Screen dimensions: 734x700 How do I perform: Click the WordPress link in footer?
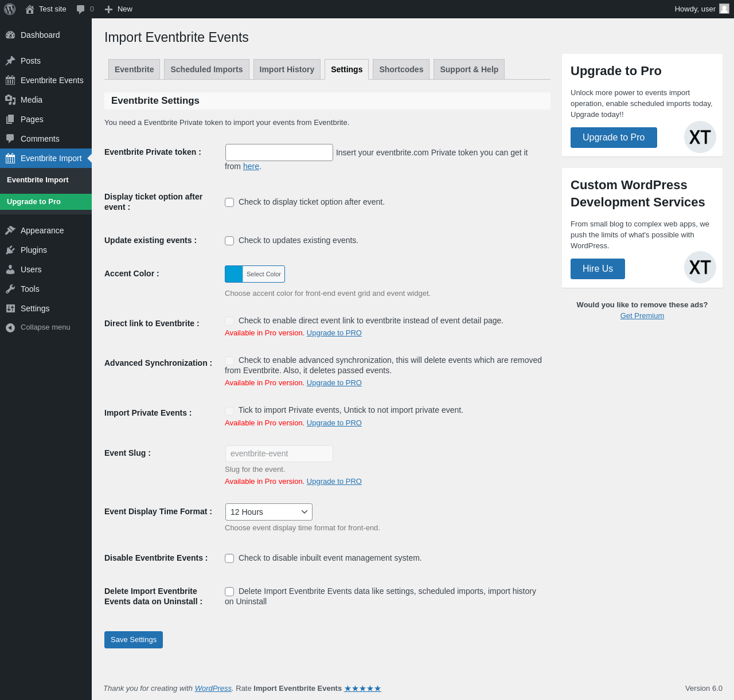(x=213, y=689)
